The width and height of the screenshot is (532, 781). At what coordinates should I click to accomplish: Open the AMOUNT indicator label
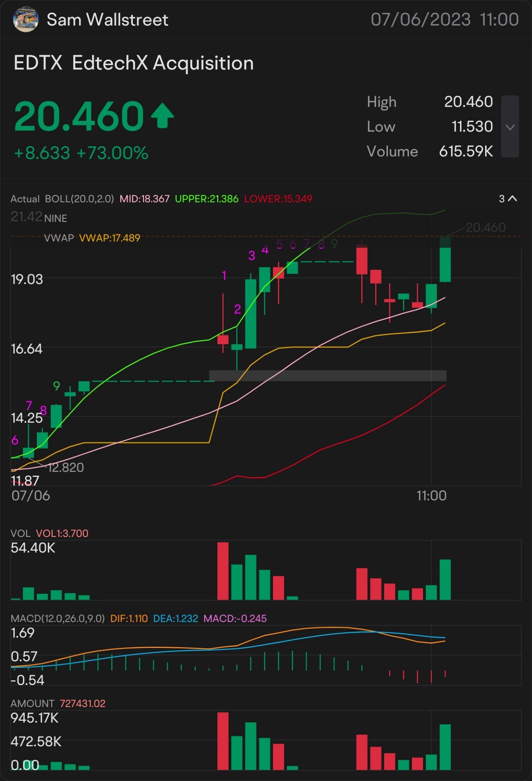32,704
